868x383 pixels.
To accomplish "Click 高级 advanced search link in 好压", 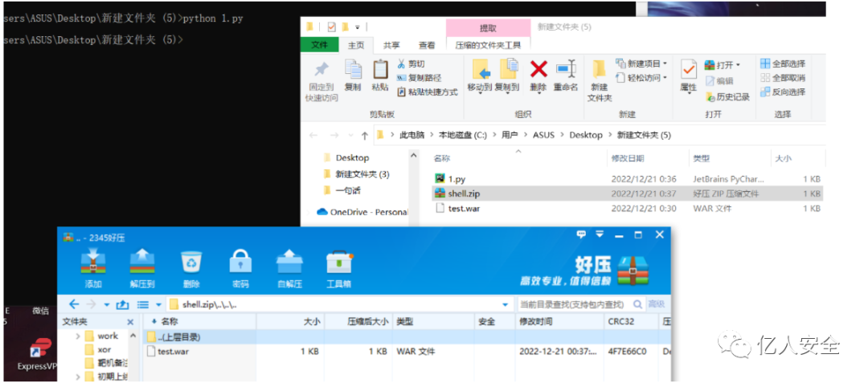I will (x=656, y=304).
